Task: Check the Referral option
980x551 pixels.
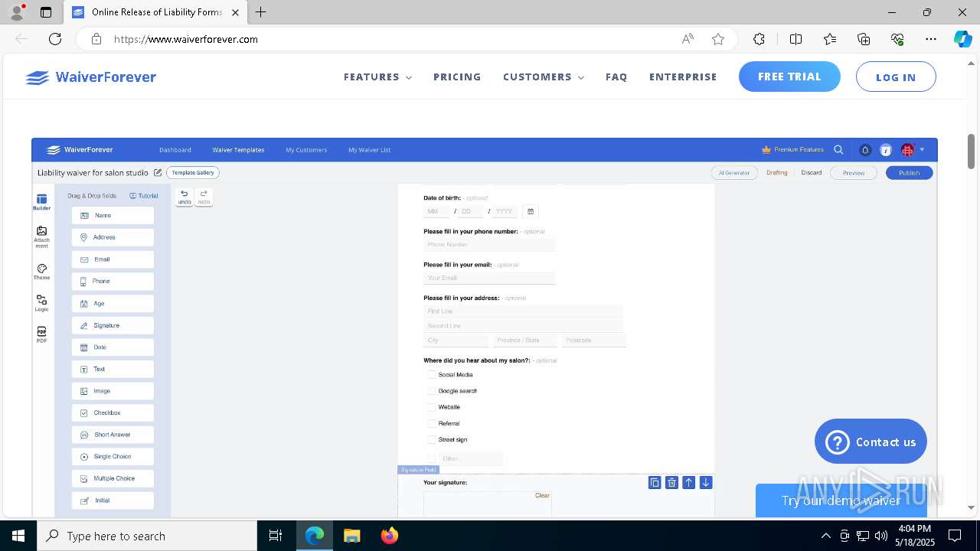Action: [432, 423]
